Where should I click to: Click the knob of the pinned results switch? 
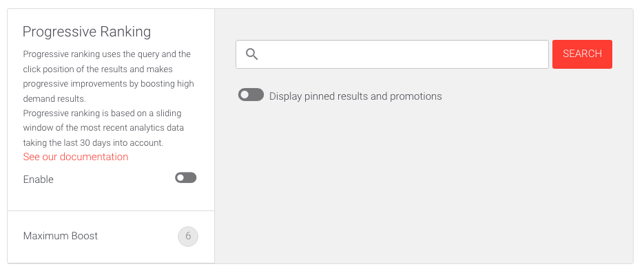pos(245,95)
